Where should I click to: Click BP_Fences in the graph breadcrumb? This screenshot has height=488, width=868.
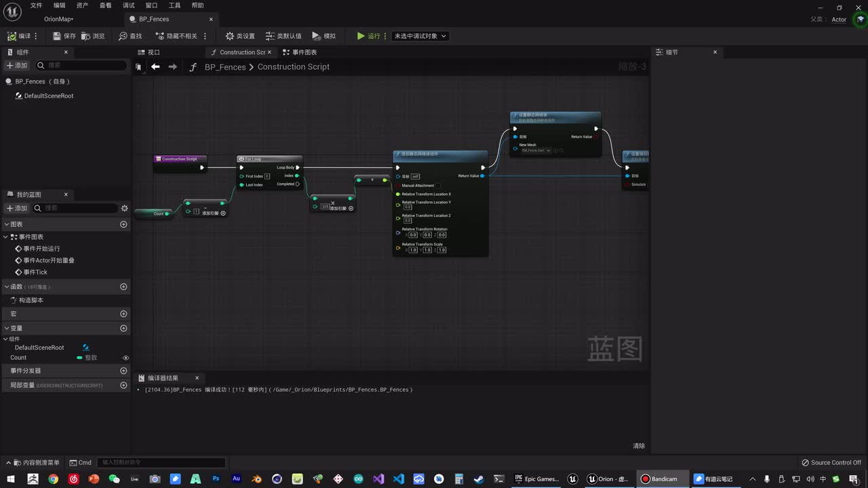tap(225, 66)
